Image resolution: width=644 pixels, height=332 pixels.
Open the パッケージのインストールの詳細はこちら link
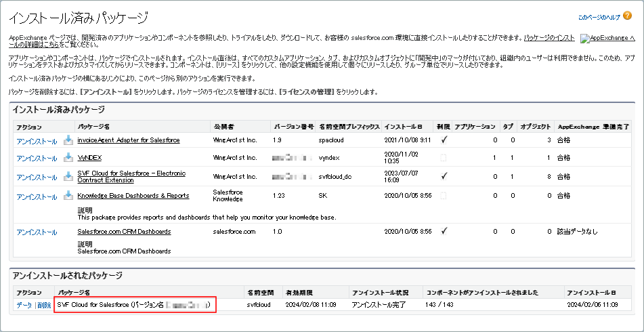[550, 38]
